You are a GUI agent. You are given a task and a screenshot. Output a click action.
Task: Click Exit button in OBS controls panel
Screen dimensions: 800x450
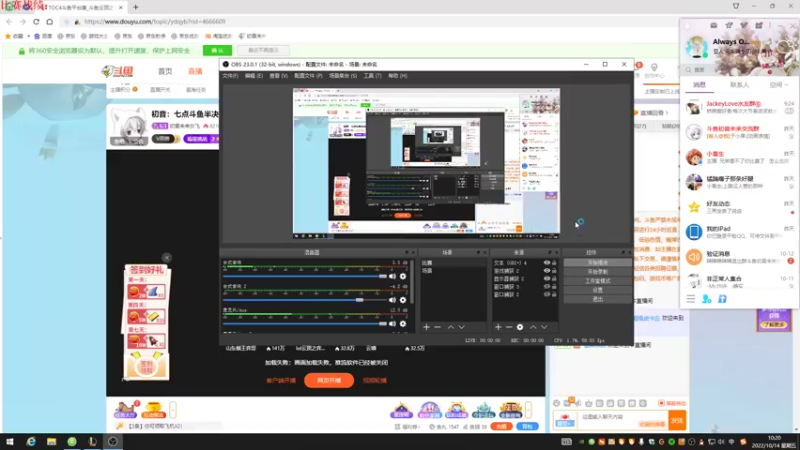(597, 299)
